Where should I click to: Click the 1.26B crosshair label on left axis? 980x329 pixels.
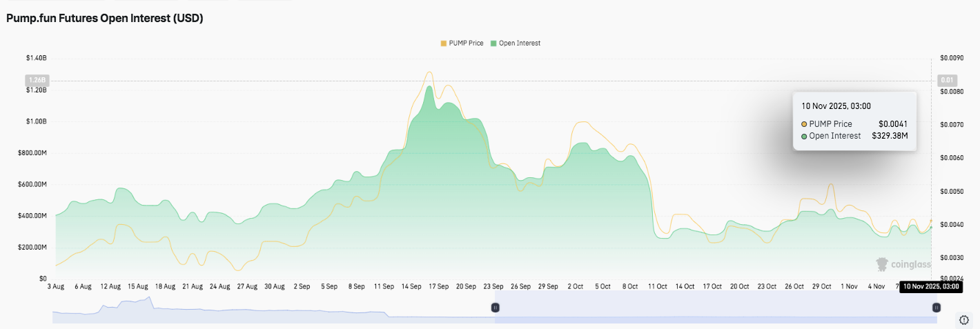tap(37, 80)
